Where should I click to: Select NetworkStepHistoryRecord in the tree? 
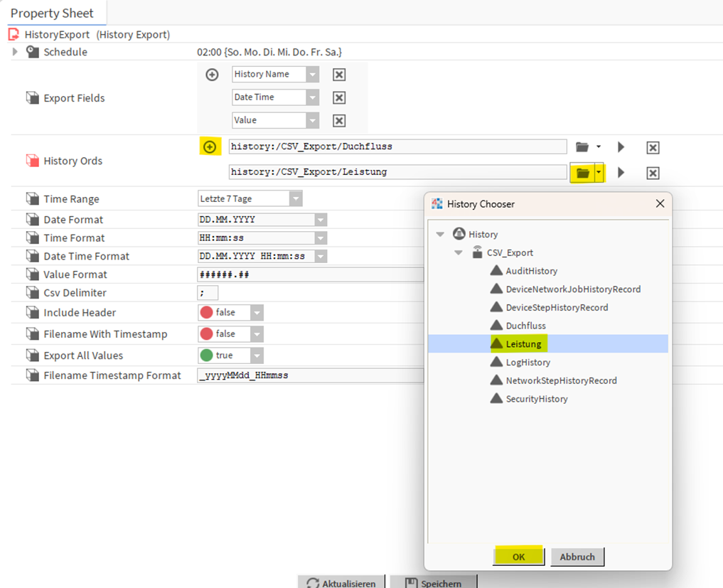point(561,380)
